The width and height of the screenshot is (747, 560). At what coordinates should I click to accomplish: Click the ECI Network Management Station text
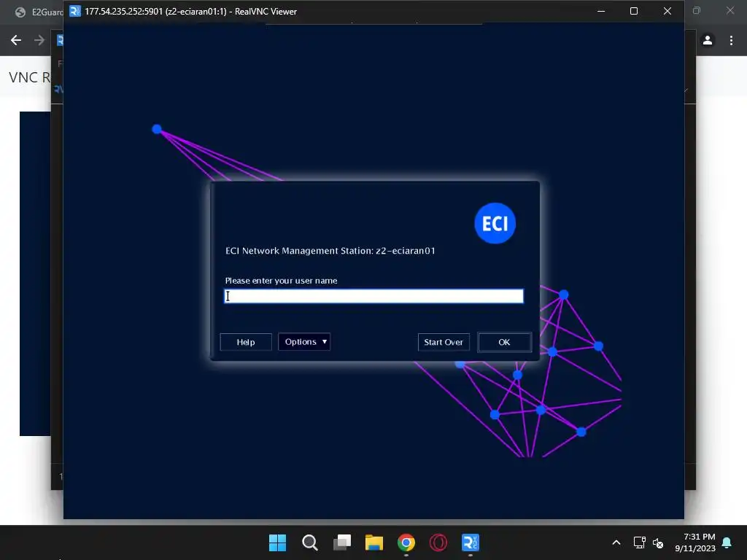(x=330, y=251)
